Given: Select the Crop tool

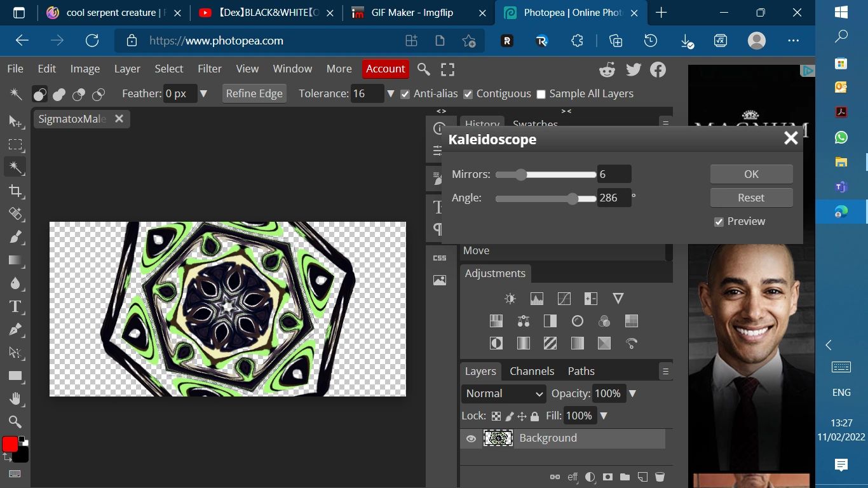Looking at the screenshot, I should pos(15,191).
